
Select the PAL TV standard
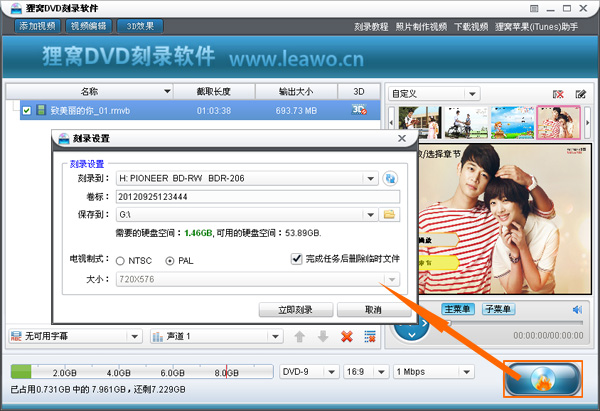(169, 260)
